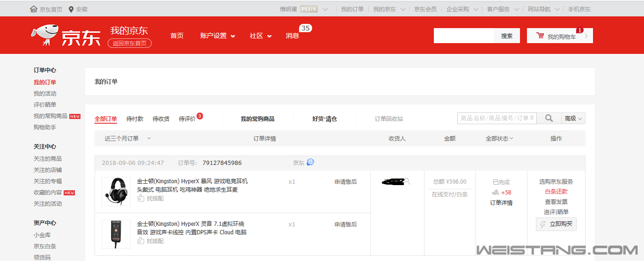Open the message count badge 35
Image resolution: width=644 pixels, height=261 pixels.
[306, 28]
